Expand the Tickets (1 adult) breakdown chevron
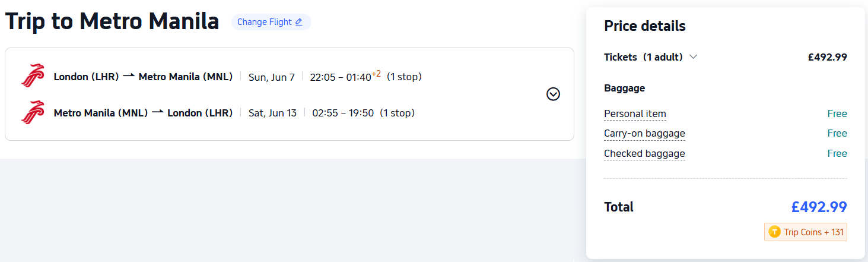Screen dimensions: 868x262 pyautogui.click(x=693, y=57)
